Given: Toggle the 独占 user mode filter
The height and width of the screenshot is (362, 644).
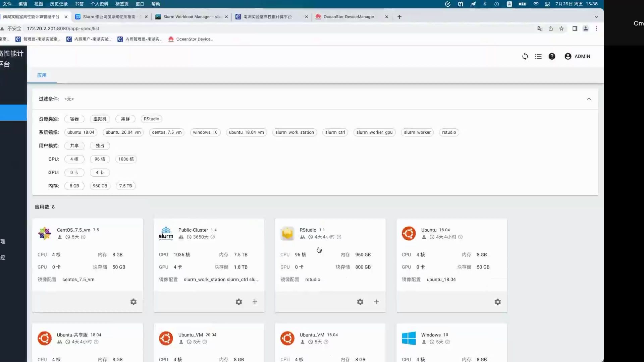Looking at the screenshot, I should coord(100,145).
